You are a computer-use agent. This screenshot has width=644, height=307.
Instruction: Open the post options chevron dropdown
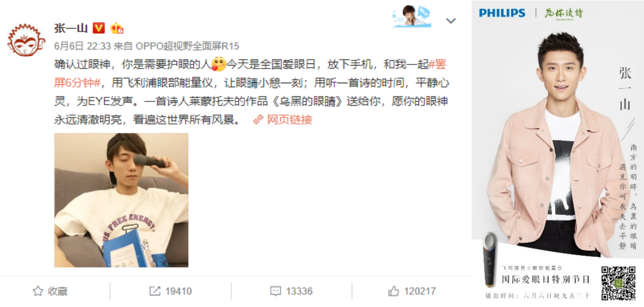[451, 20]
